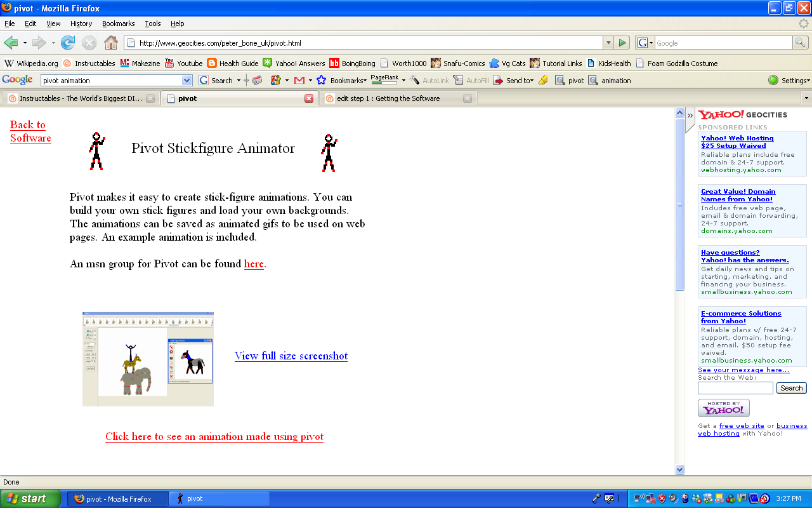Open the tab list dropdown arrow
The image size is (812, 508).
(806, 98)
